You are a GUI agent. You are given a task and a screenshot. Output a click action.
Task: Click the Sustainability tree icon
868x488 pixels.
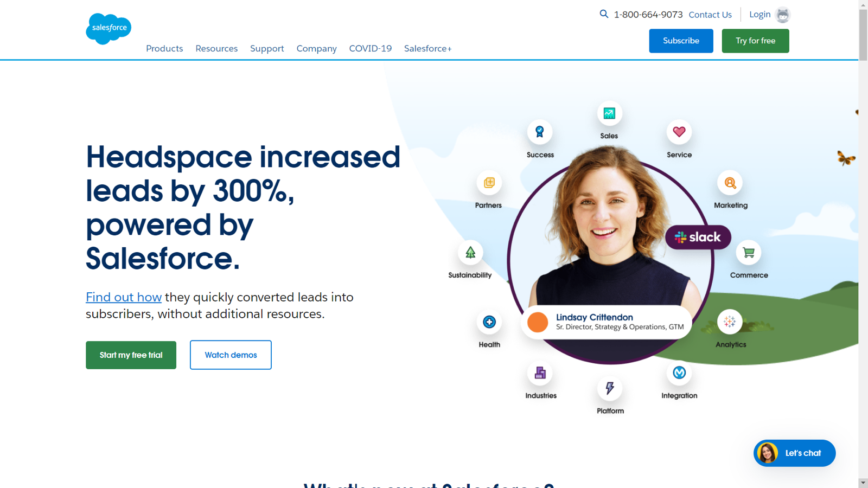click(x=470, y=252)
